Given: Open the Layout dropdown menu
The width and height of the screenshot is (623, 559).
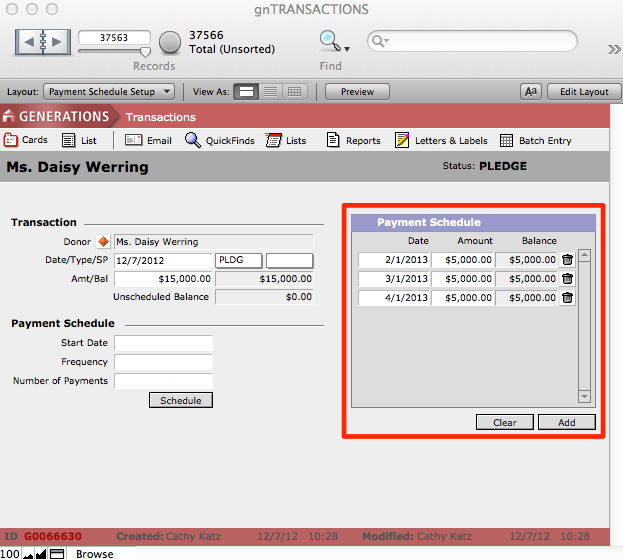Looking at the screenshot, I should click(110, 91).
